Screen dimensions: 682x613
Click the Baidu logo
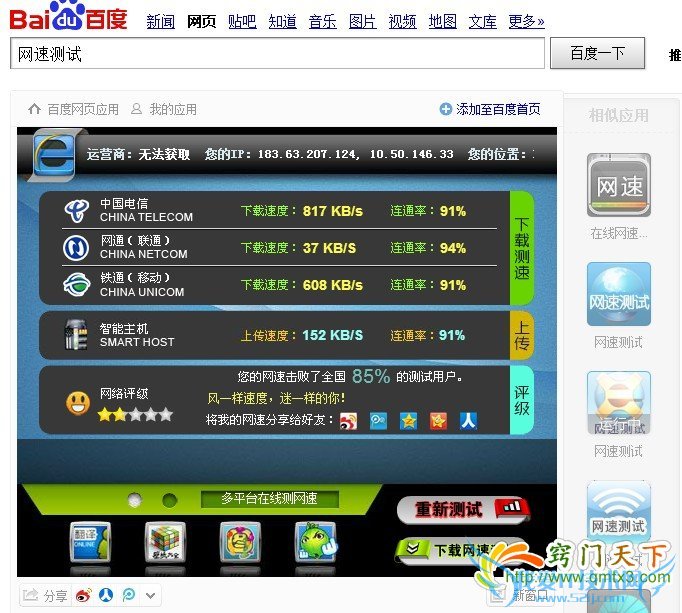coord(68,17)
